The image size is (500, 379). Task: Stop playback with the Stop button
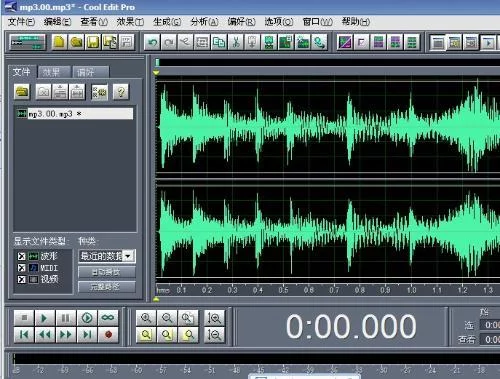[24, 318]
